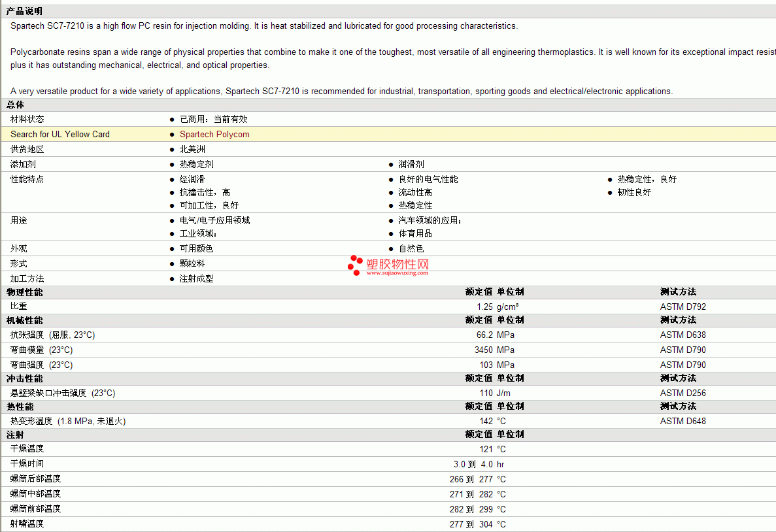776x532 pixels.
Task: Click the 热变形温度 row label
Action: (68, 421)
